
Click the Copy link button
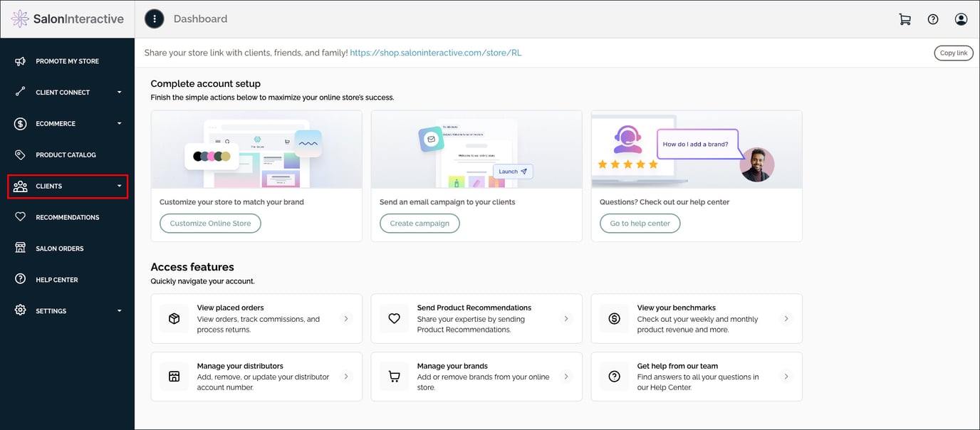pyautogui.click(x=953, y=53)
